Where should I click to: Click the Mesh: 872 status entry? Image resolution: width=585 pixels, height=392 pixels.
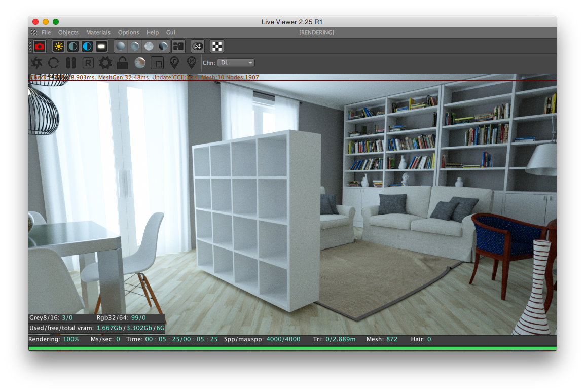tap(382, 339)
